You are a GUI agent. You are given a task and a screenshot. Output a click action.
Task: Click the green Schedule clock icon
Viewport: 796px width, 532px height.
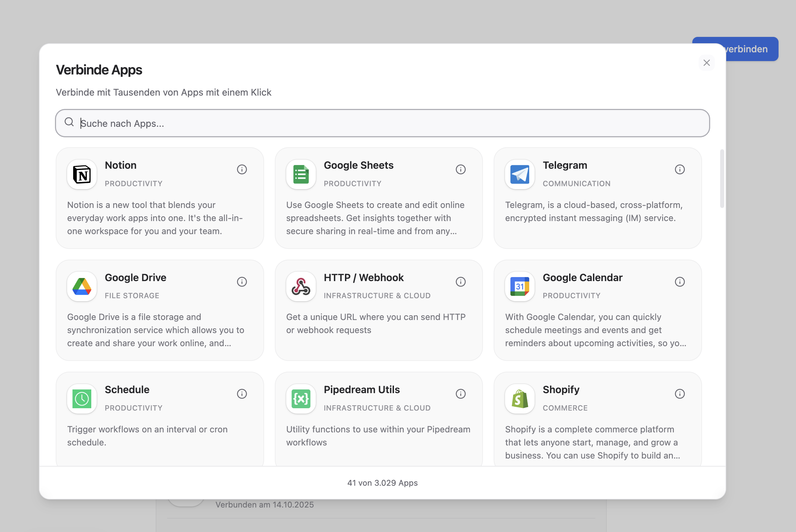[82, 398]
